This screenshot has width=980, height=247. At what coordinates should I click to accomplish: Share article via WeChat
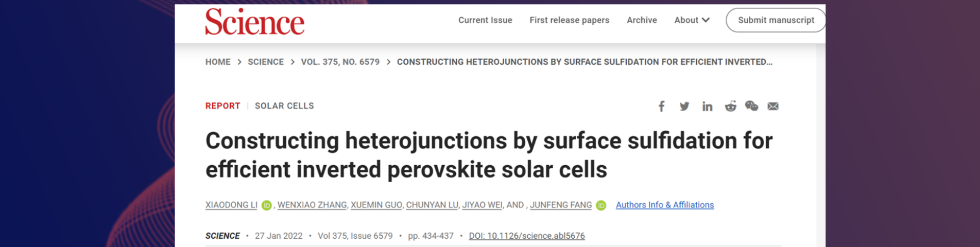(751, 107)
